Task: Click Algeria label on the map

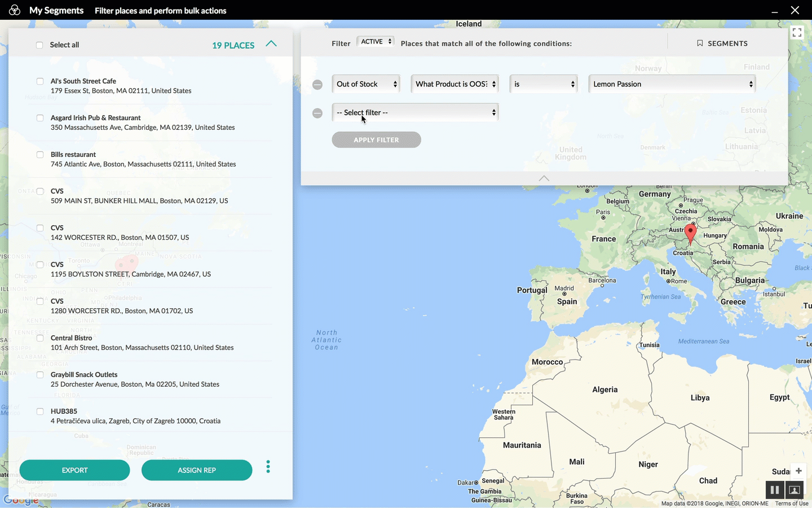Action: [605, 389]
